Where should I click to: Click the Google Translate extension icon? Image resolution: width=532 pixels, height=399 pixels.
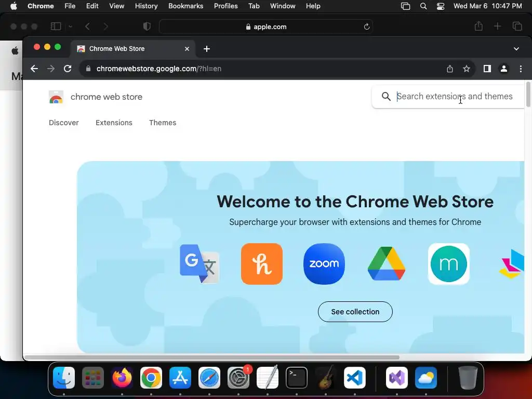pos(199,264)
